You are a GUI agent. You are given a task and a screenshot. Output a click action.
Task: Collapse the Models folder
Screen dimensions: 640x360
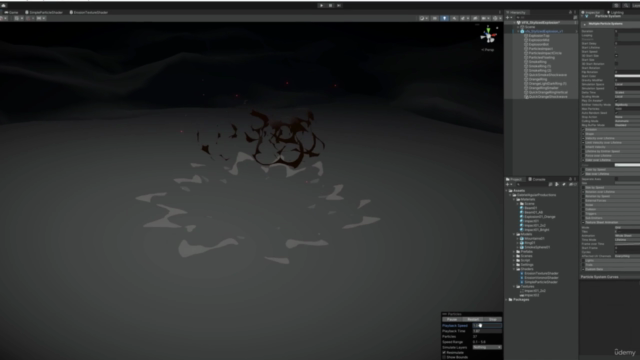pos(514,234)
